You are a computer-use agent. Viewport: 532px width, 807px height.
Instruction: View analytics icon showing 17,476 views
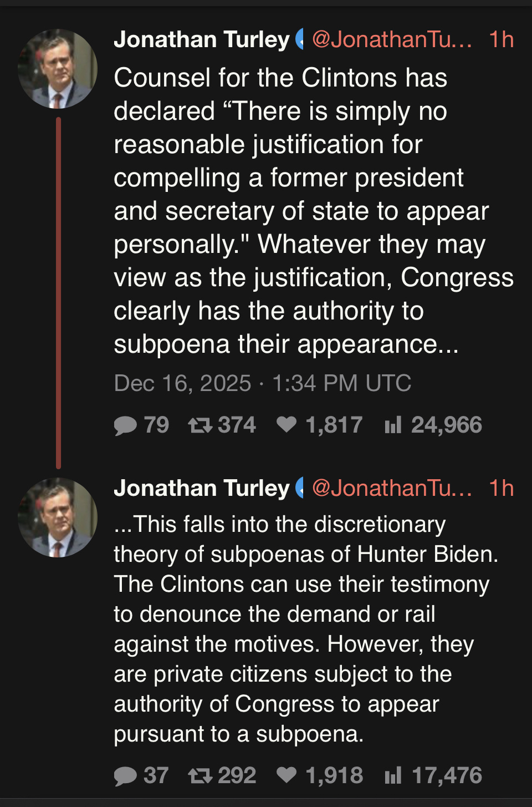[393, 775]
